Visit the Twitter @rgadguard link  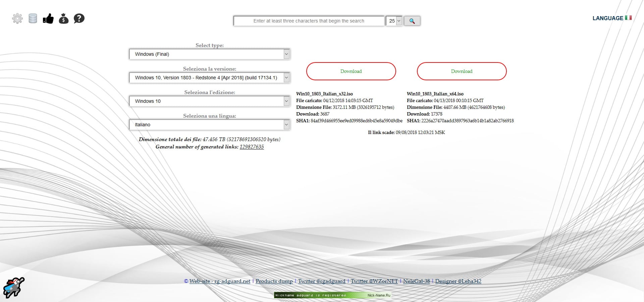coord(322,281)
